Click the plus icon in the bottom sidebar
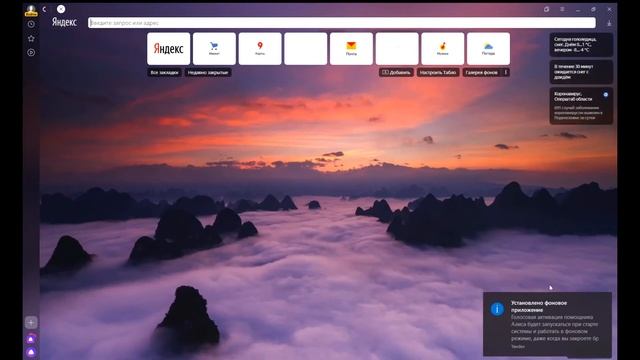 (31, 322)
